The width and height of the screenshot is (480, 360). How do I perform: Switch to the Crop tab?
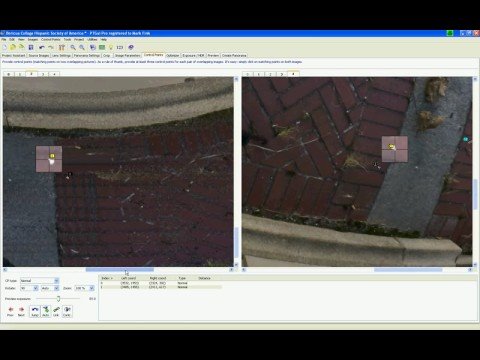[106, 55]
